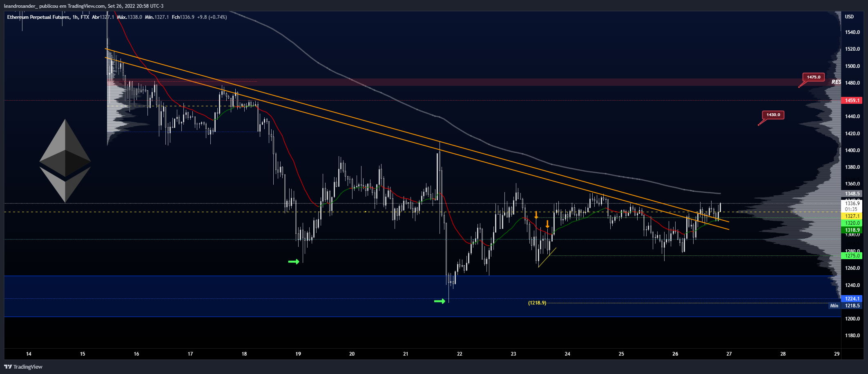Click 1420.0 on the price scale
Viewport: 868px width, 374px height.
pyautogui.click(x=852, y=134)
